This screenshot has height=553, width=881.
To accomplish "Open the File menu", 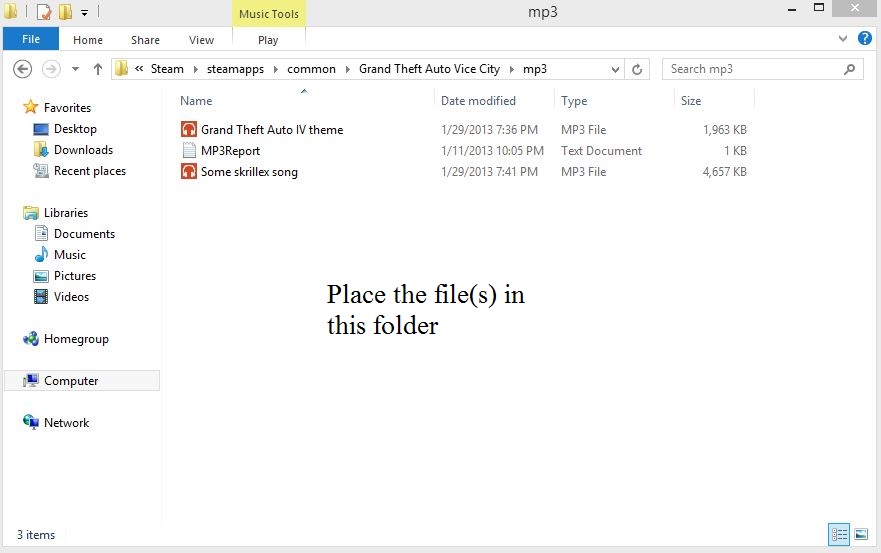I will click(x=31, y=40).
